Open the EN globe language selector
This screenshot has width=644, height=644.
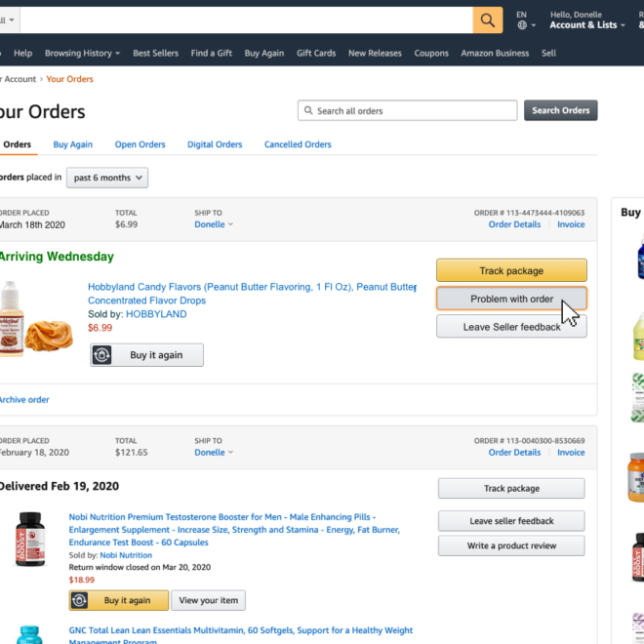pyautogui.click(x=526, y=20)
